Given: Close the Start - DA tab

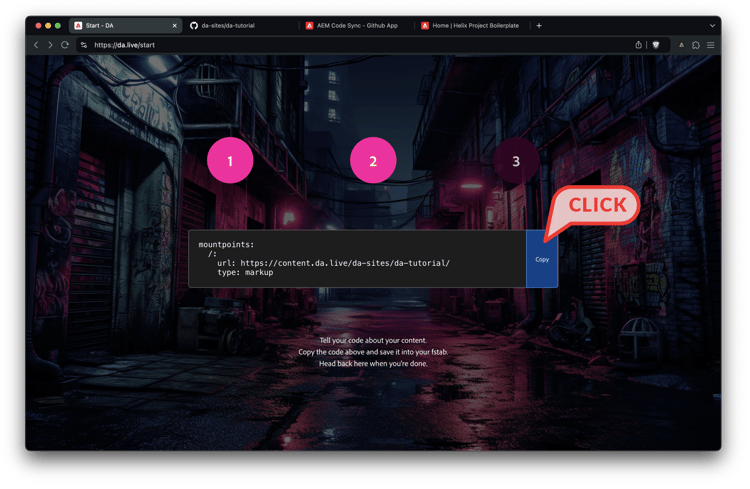Looking at the screenshot, I should coord(174,25).
